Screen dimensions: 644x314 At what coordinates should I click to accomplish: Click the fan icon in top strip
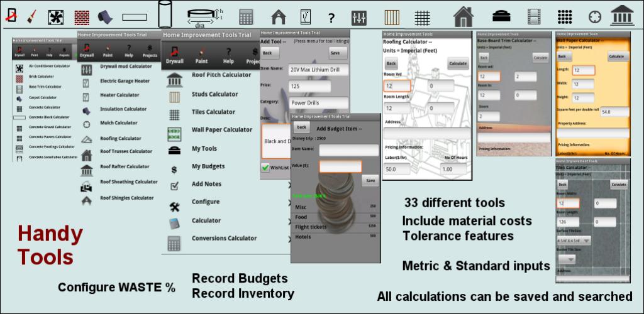[x=56, y=18]
